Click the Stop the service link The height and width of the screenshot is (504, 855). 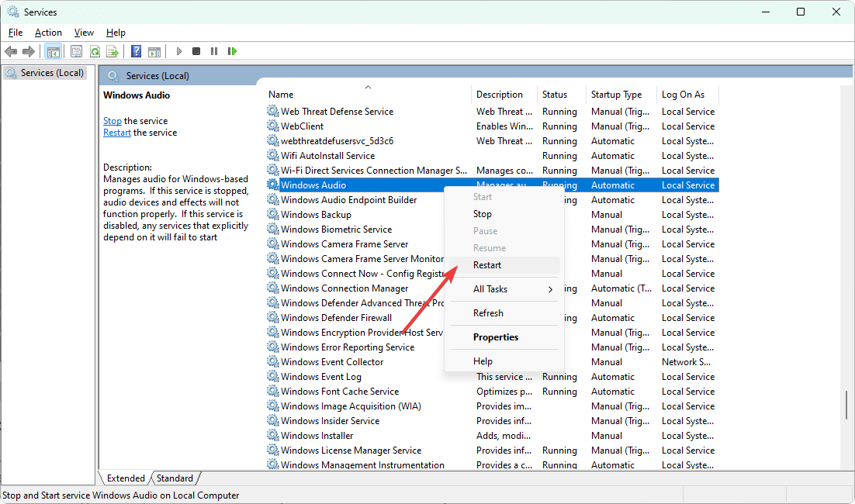(112, 121)
